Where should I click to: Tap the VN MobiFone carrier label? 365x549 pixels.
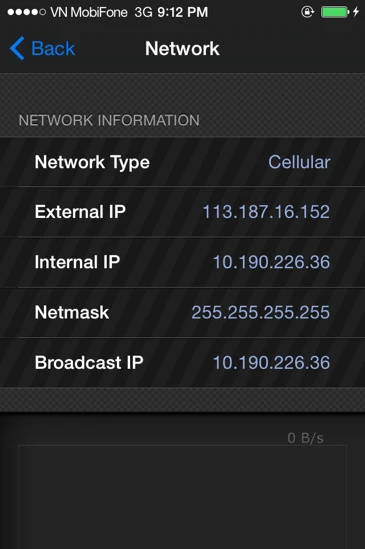click(x=89, y=13)
